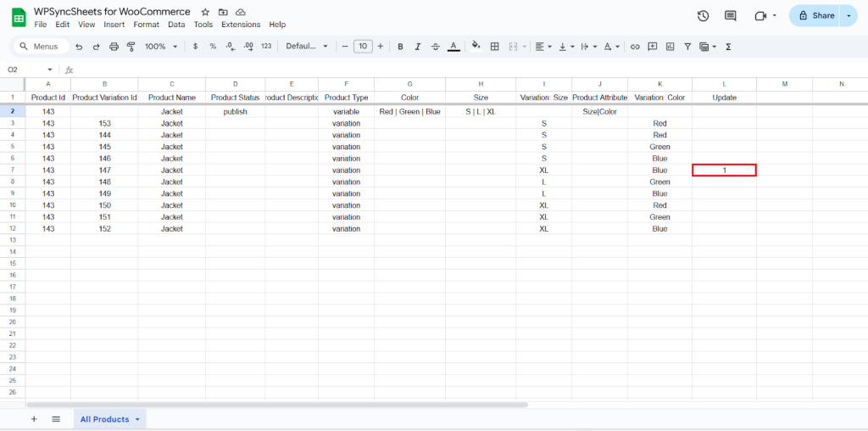The image size is (868, 431).
Task: Click the Update header cell
Action: coord(724,98)
